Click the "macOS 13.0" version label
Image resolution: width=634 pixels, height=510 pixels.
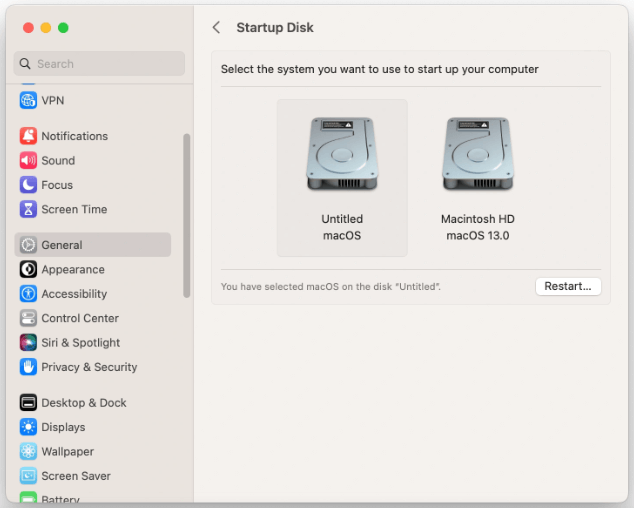(478, 235)
